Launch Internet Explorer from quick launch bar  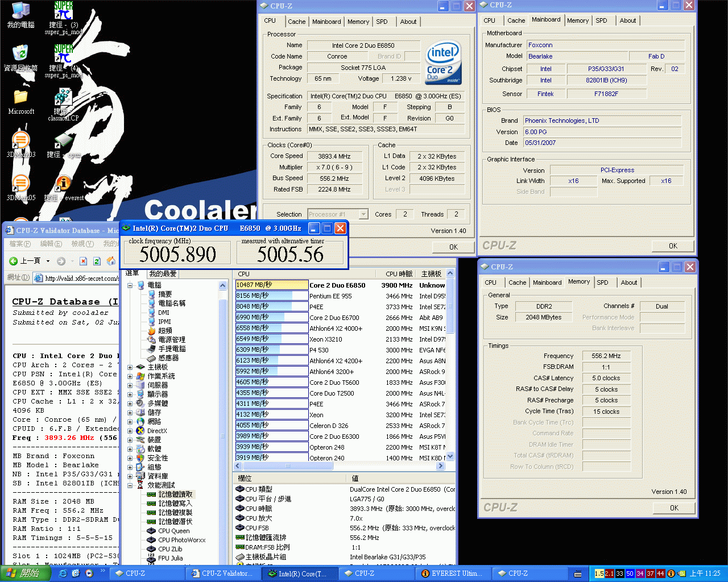(x=63, y=573)
